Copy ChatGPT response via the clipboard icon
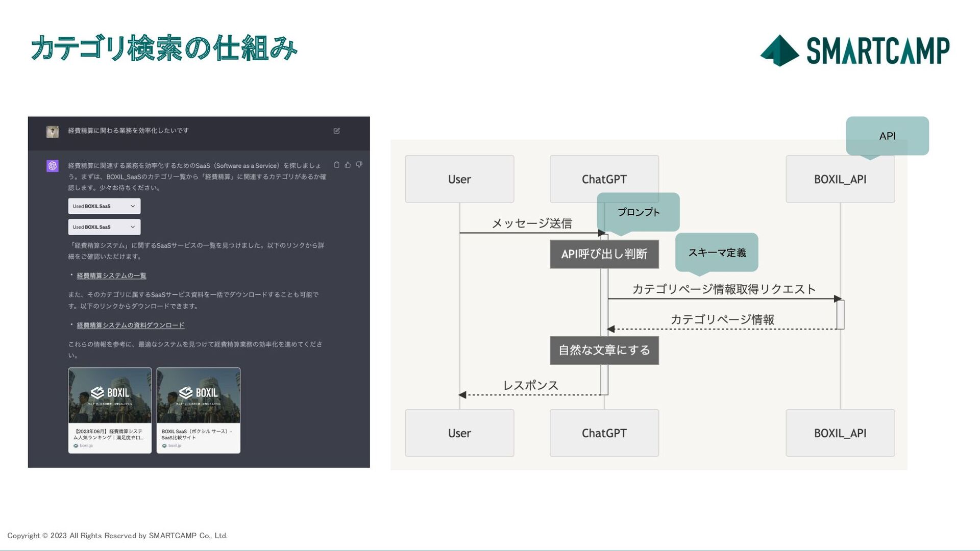The width and height of the screenshot is (980, 551). [336, 165]
